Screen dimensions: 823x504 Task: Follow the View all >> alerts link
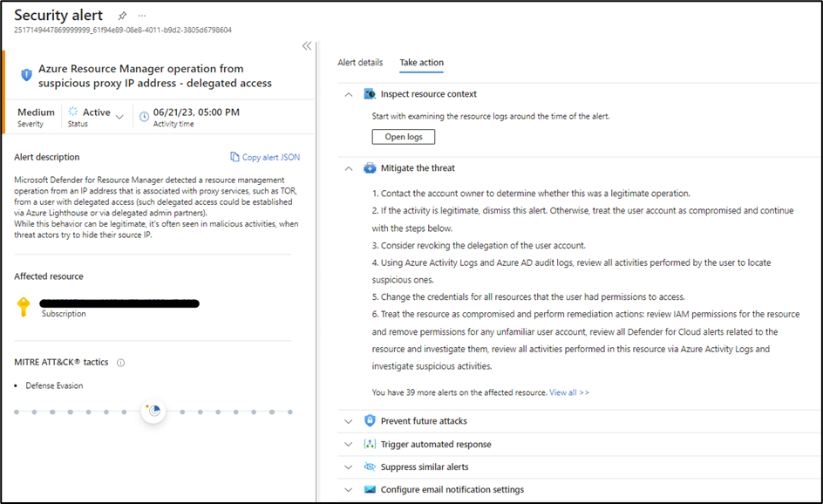click(x=569, y=392)
